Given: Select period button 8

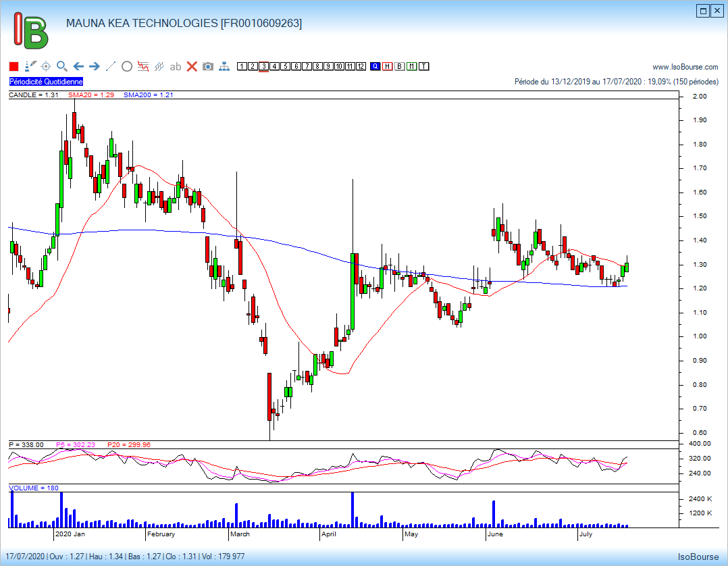Looking at the screenshot, I should click(317, 66).
